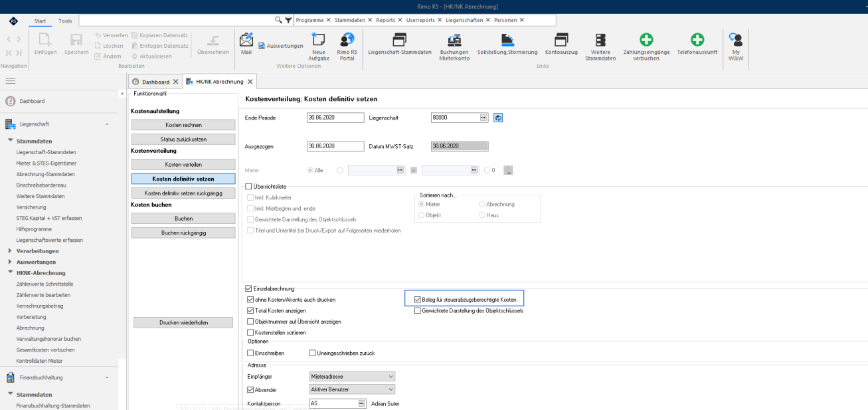Refresh the Liegenschaft field
Screen dimensions: 868x410
[498, 118]
